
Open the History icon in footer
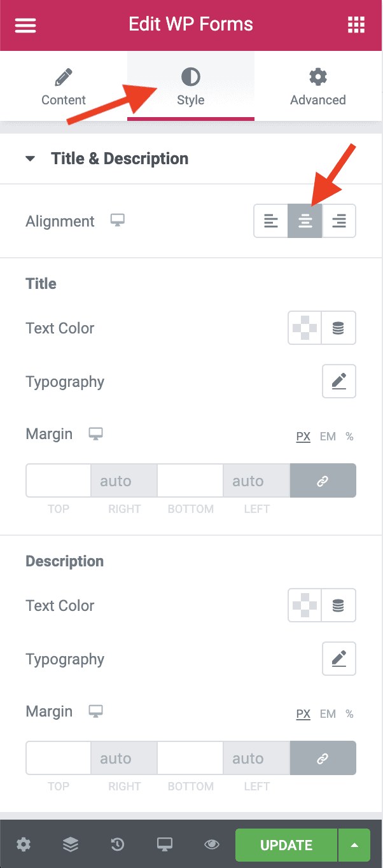[x=118, y=845]
